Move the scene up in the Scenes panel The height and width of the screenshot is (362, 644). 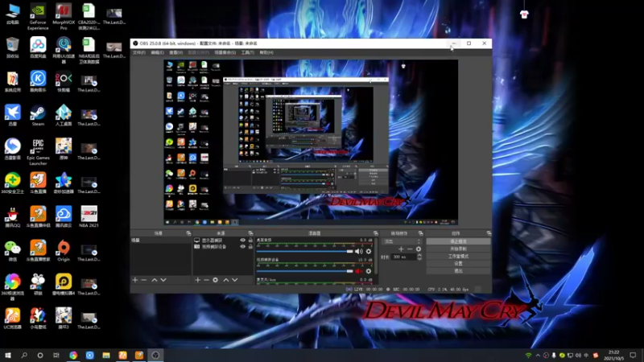(x=155, y=280)
